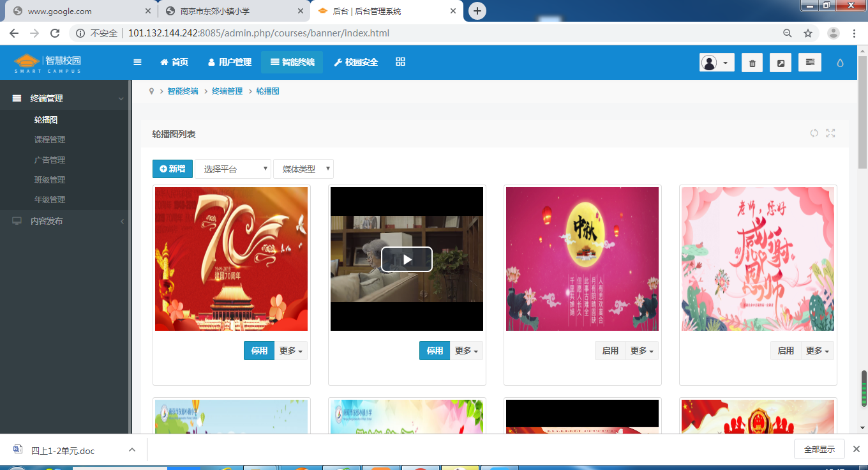Enable the 中秋 banner with 启用
This screenshot has height=470, width=868.
(610, 351)
